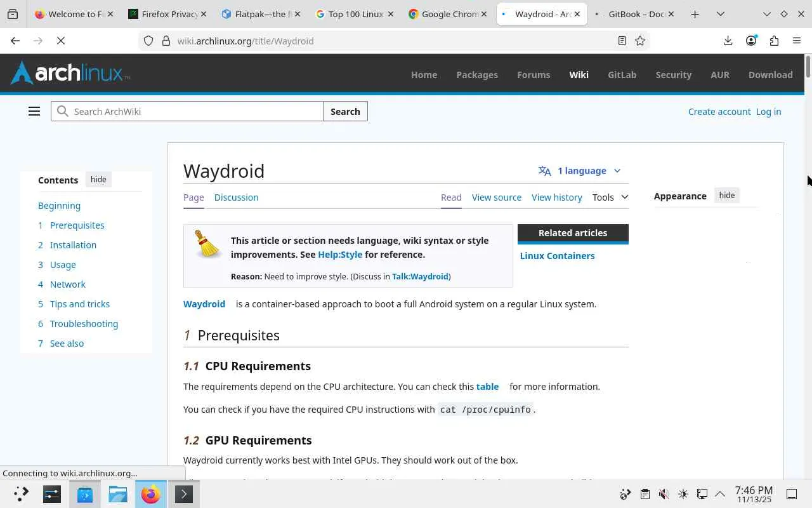This screenshot has width=812, height=508.
Task: Open Packages in the Arch navigation
Action: click(477, 75)
